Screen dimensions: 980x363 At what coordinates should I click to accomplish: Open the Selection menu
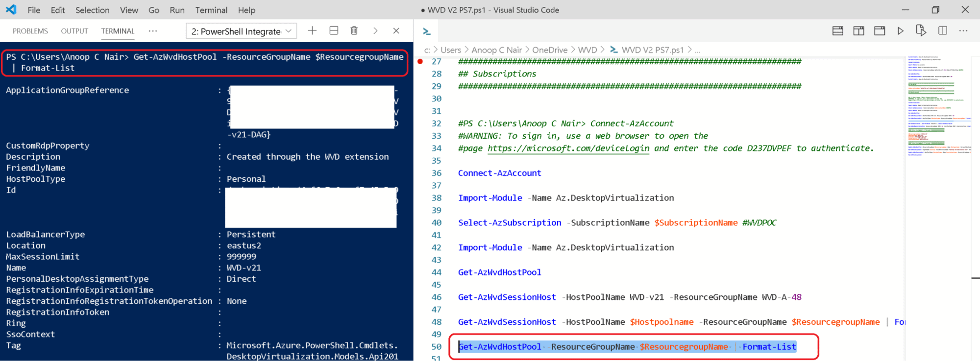tap(92, 10)
